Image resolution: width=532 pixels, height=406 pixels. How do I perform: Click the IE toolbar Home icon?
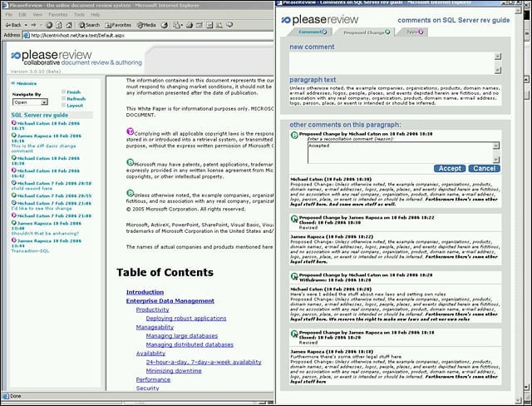(x=69, y=25)
